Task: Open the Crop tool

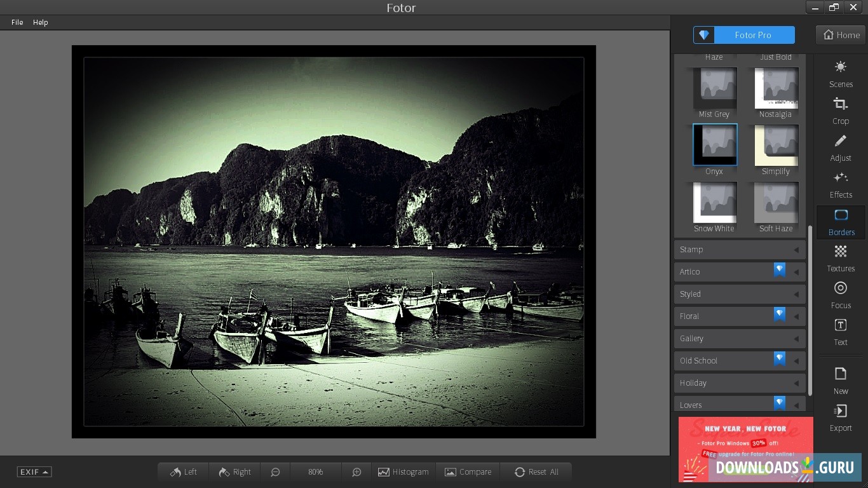Action: tap(840, 111)
